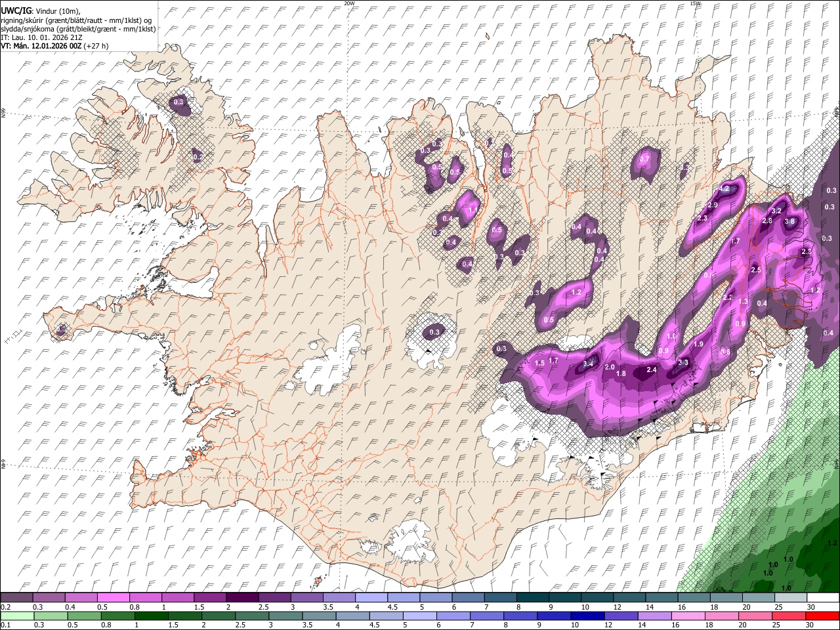Screen dimensions: 840x630
Task: Click the 2.9 snowfall value on the map
Action: (713, 205)
